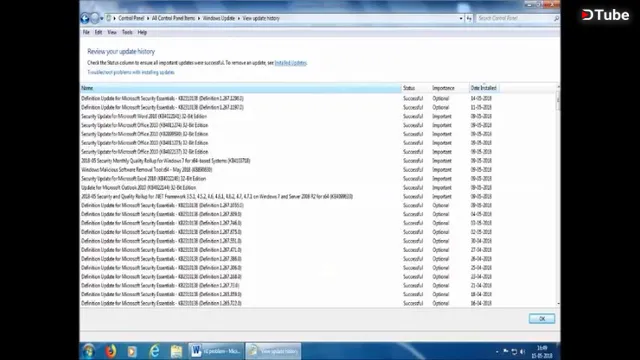Click the date cell 30-04-2018
Viewport: 640px width, 360px height.
coord(481,241)
